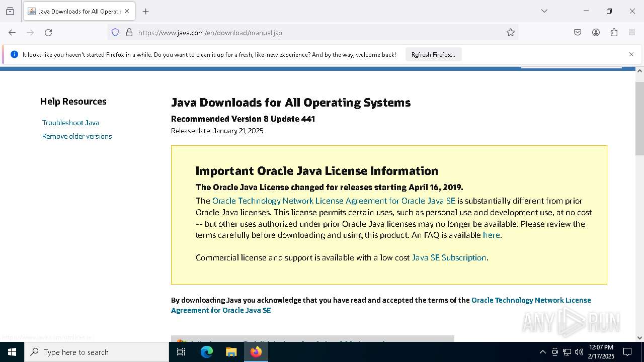Open Save to Pocket icon
Screen dimensions: 644x362
(578, 33)
